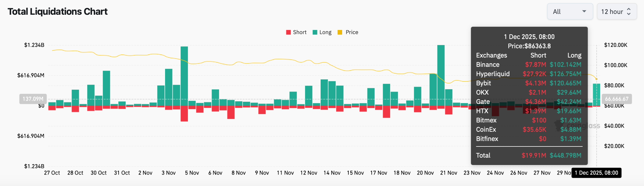Select the Hyperliquid row in the tooltip
This screenshot has width=644, height=186.
point(493,74)
